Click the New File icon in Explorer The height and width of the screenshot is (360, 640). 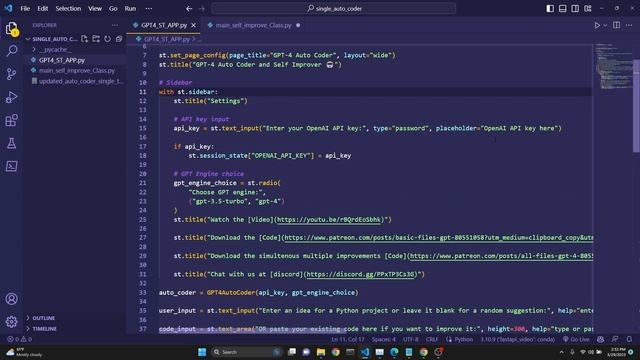coord(84,39)
